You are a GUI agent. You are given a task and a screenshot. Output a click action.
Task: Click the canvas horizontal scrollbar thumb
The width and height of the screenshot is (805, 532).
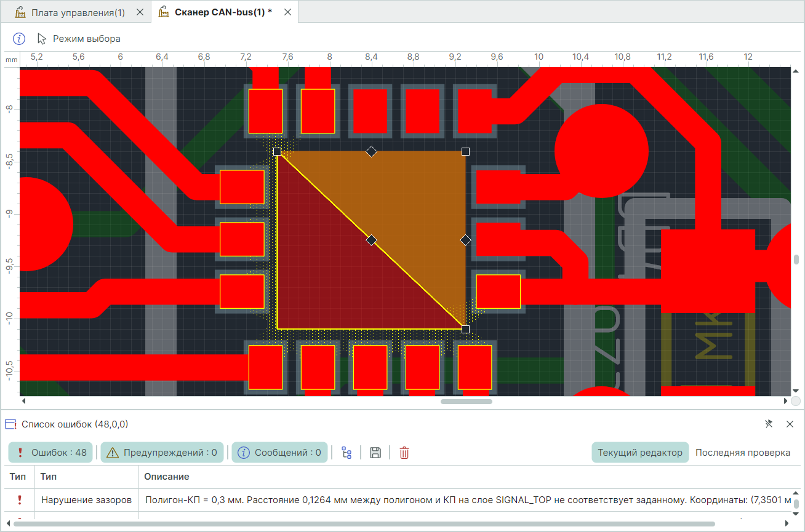(x=466, y=402)
